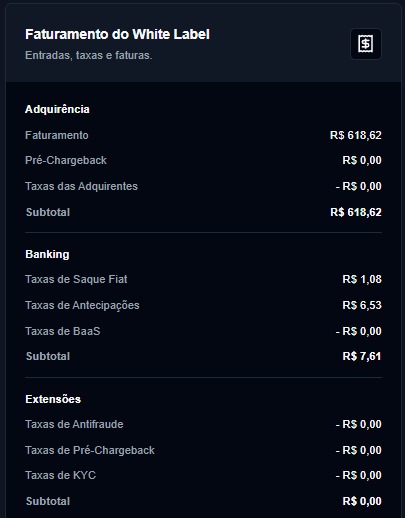405x518 pixels.
Task: Select the Taxas de Antifraude label
Action: pyautogui.click(x=74, y=424)
